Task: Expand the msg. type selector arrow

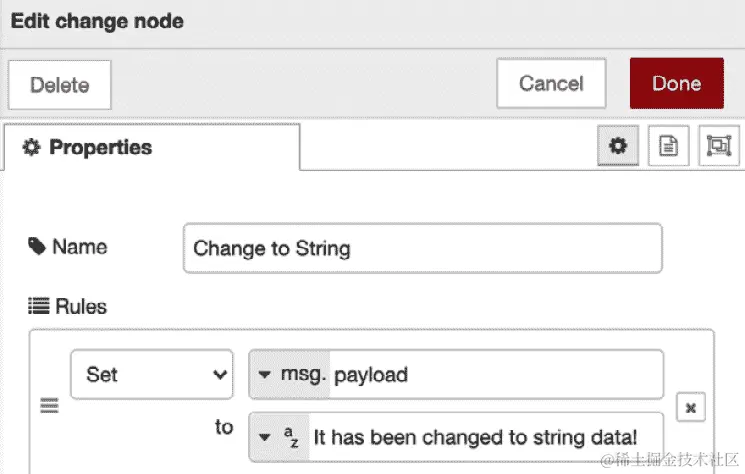Action: [x=264, y=375]
